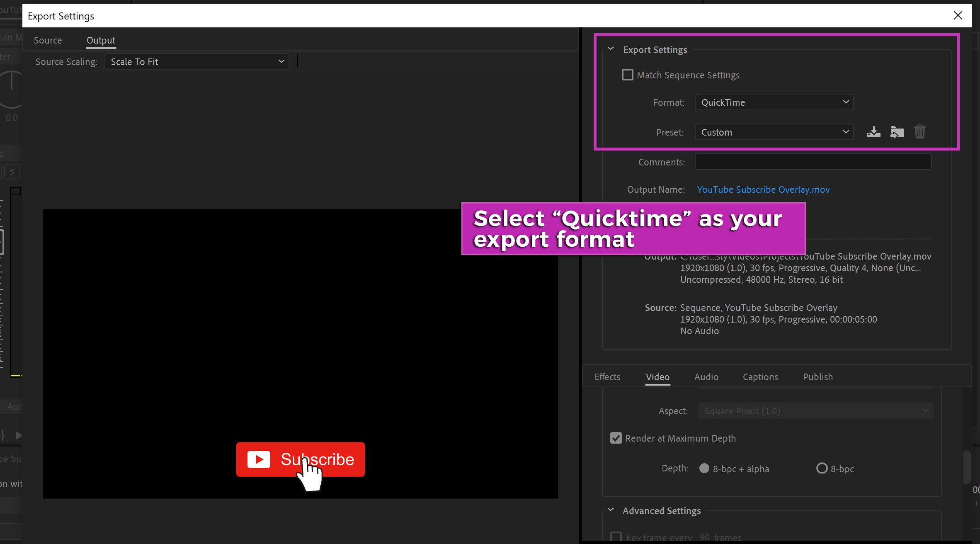Click the save preset icon
The image size is (980, 544).
[x=873, y=132]
